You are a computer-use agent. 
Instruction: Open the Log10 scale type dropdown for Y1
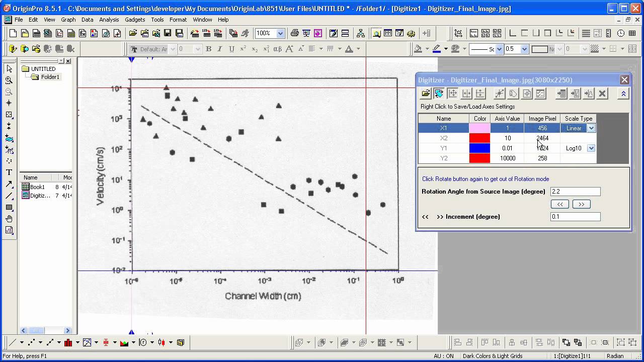(591, 148)
